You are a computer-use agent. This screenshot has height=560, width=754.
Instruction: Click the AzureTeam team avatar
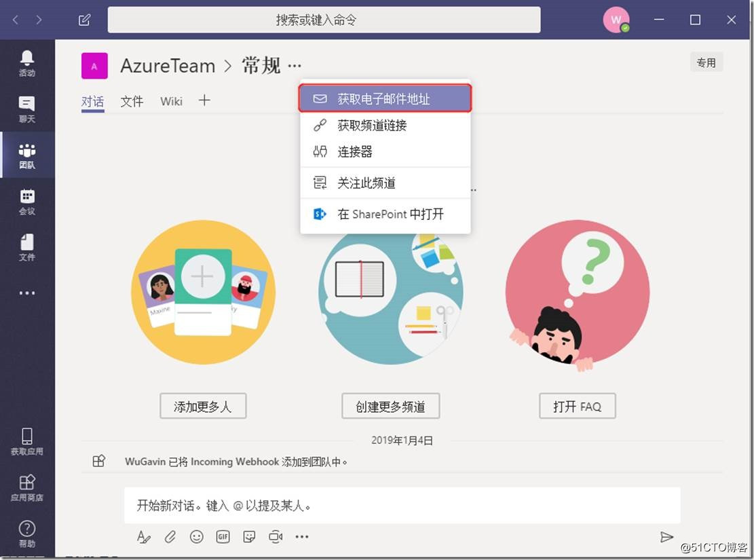pyautogui.click(x=94, y=66)
